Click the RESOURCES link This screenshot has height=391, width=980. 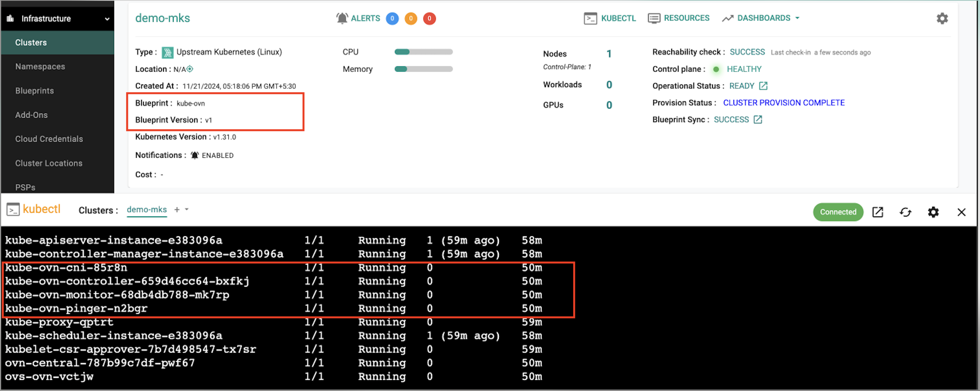click(686, 18)
